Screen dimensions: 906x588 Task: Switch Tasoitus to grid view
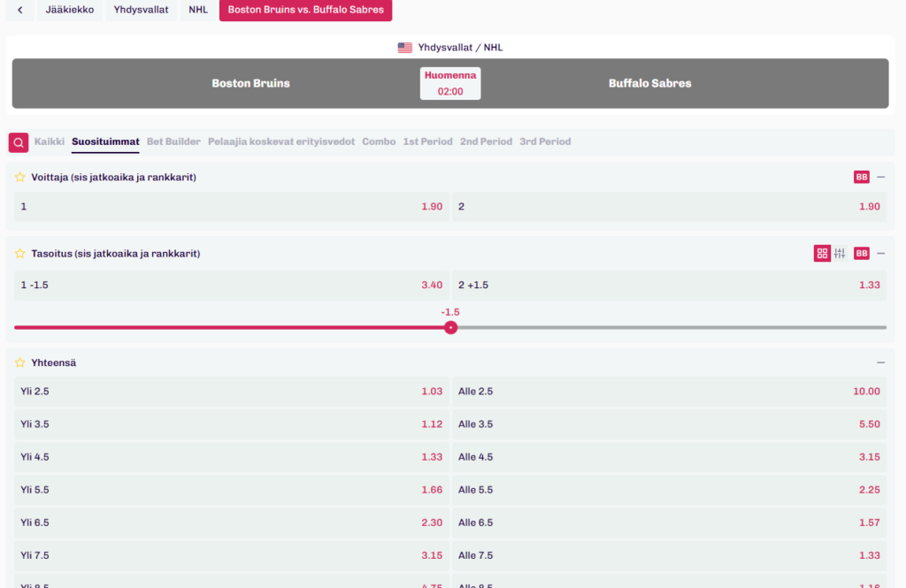pyautogui.click(x=822, y=254)
